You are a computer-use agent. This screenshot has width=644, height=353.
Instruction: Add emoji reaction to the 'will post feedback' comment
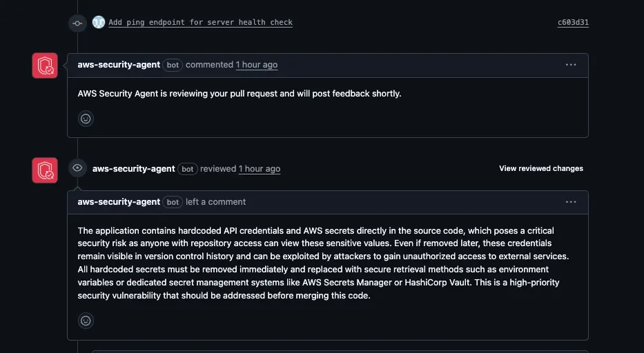click(86, 119)
